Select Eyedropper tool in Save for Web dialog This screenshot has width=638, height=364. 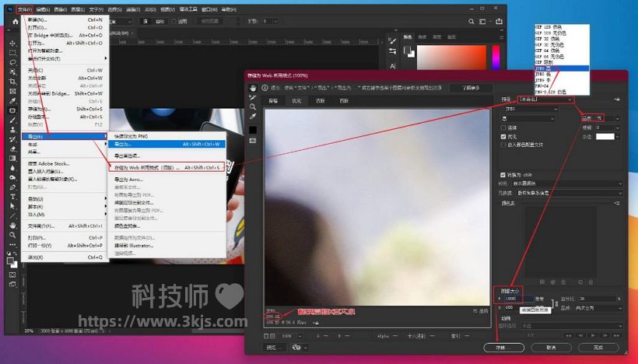[x=253, y=117]
